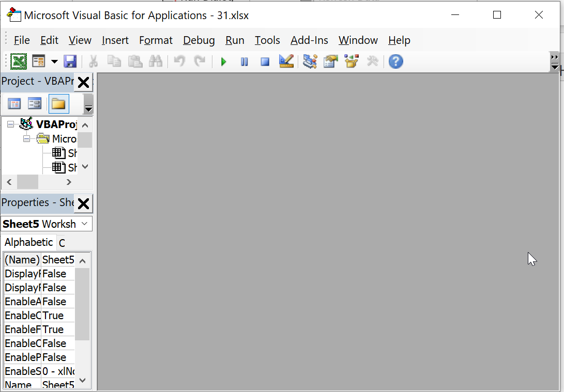Click the project tree horizontal scrollbar thumb
This screenshot has height=392, width=564.
pos(28,182)
